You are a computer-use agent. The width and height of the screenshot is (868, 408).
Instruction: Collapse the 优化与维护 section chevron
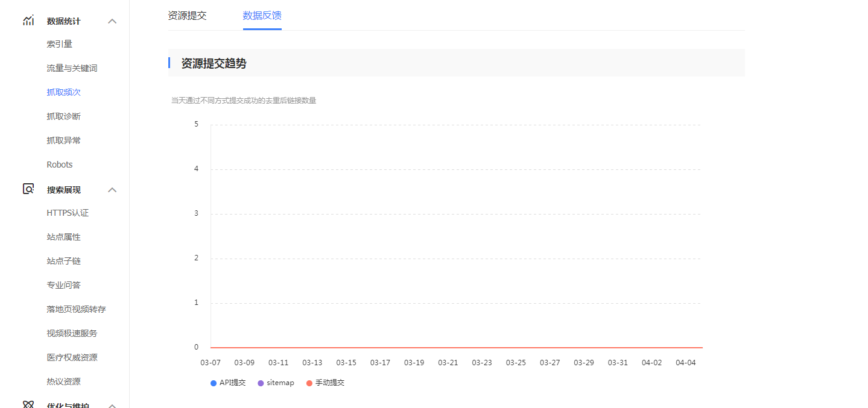click(112, 406)
